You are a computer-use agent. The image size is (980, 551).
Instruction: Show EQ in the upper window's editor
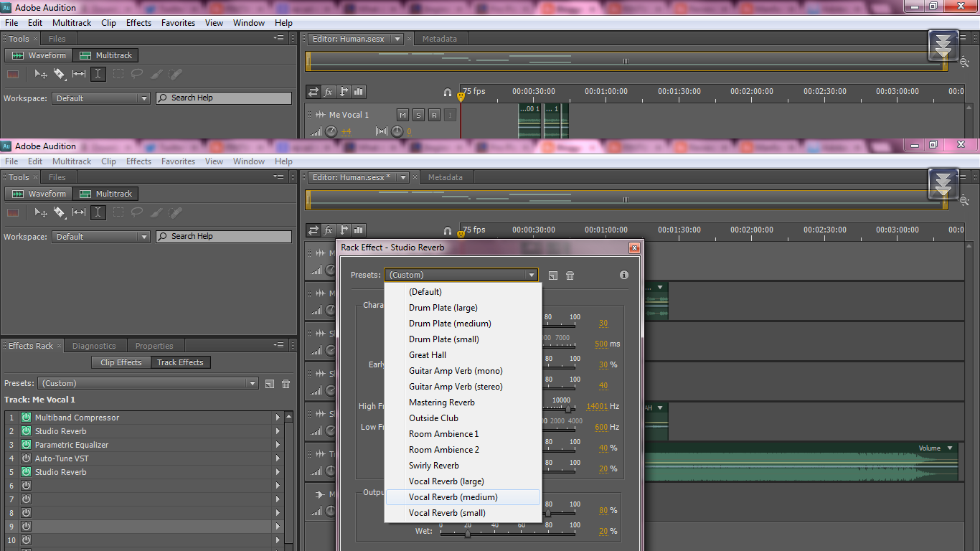(359, 92)
